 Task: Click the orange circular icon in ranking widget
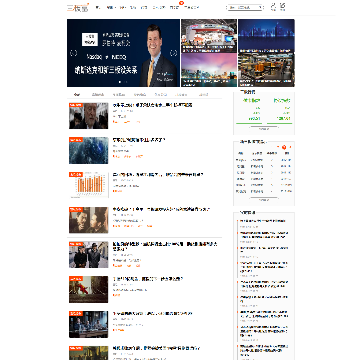coord(284,147)
